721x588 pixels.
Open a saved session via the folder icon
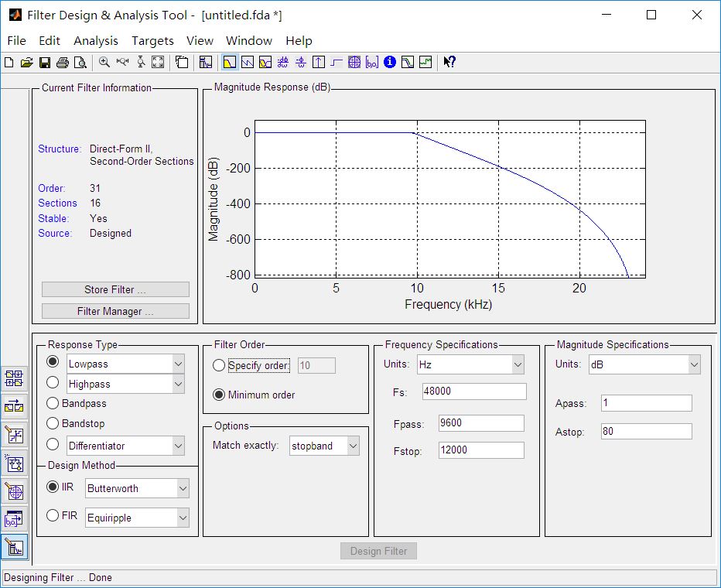pos(26,62)
